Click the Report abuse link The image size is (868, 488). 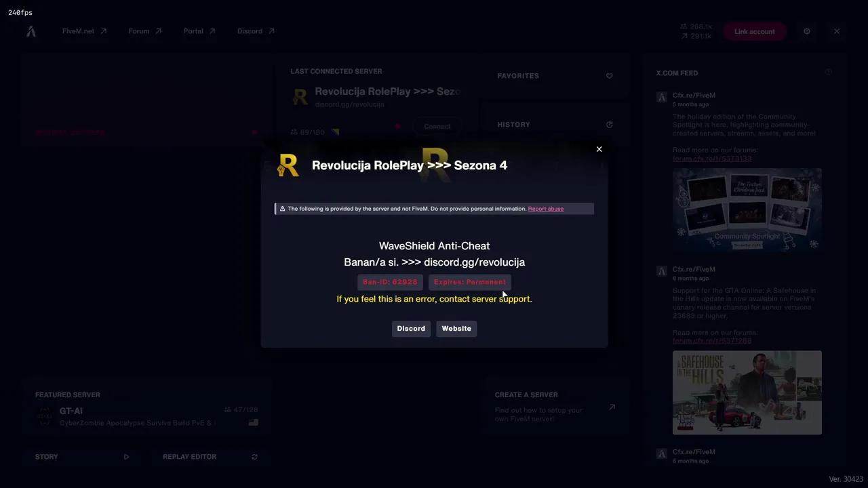pyautogui.click(x=546, y=209)
